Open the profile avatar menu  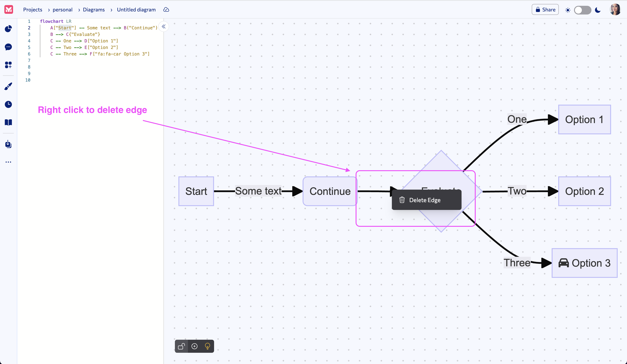click(x=615, y=10)
